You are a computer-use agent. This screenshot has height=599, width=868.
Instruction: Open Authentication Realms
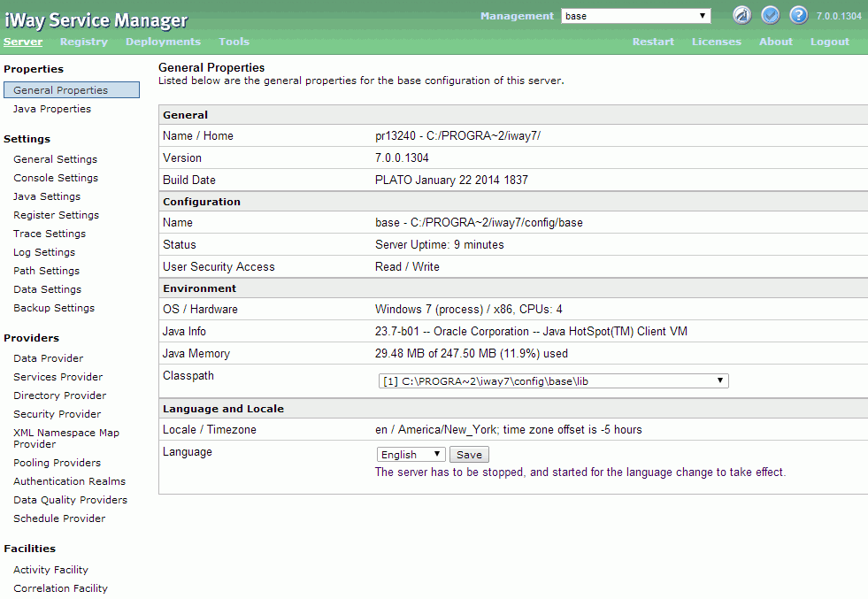(70, 481)
